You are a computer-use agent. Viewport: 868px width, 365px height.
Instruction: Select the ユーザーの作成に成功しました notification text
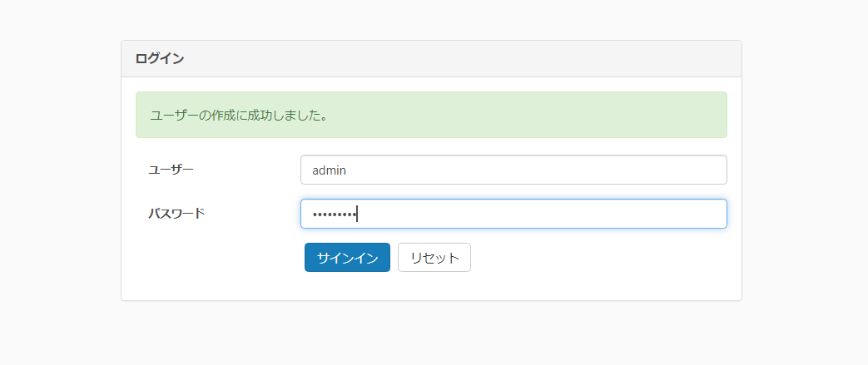pos(238,116)
